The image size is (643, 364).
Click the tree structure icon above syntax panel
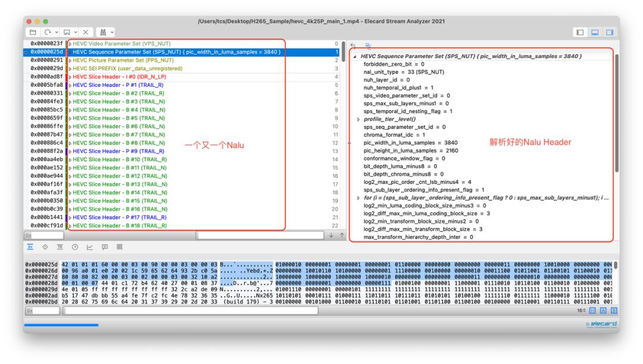click(x=367, y=45)
